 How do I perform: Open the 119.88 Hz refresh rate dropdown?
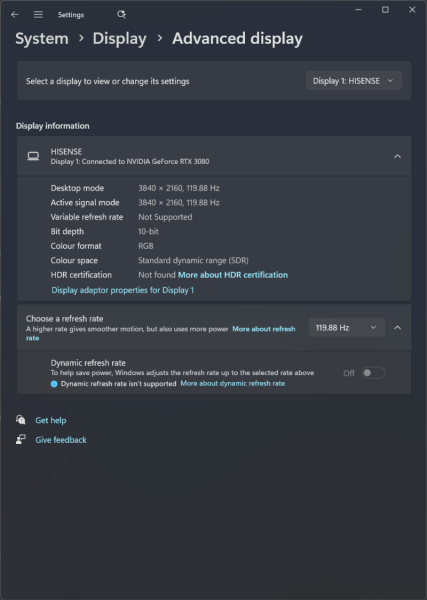pyautogui.click(x=347, y=328)
